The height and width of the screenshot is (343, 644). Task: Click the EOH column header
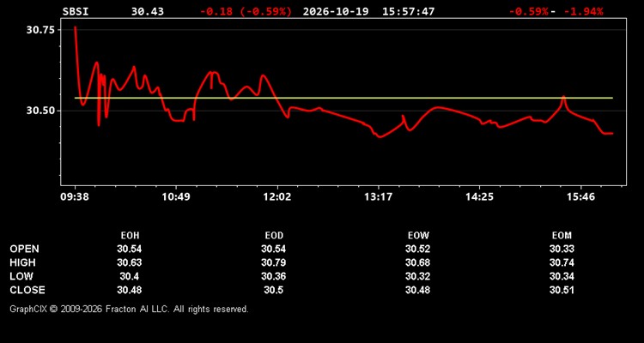130,236
